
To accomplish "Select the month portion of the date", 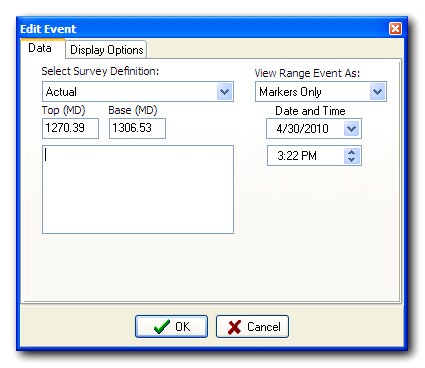I will 279,129.
